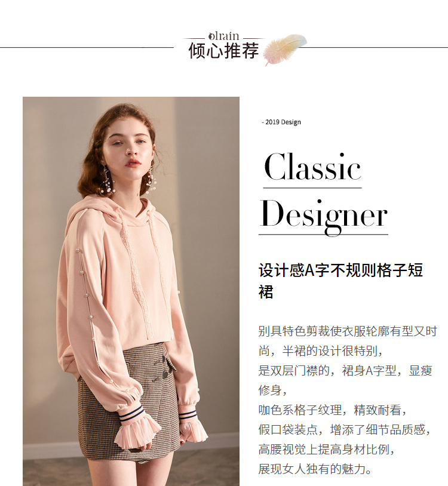Click the 倾心推荐 section heading

pos(223,51)
